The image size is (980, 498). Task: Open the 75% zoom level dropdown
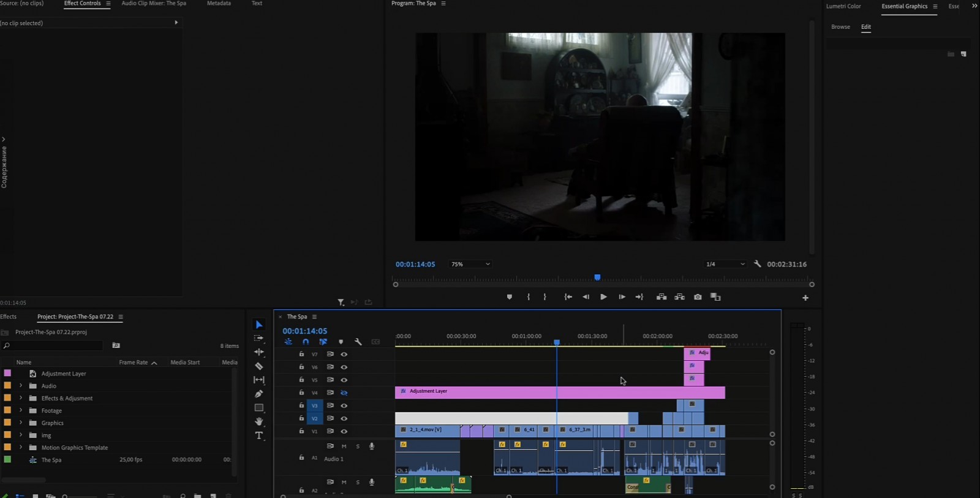[x=470, y=264]
